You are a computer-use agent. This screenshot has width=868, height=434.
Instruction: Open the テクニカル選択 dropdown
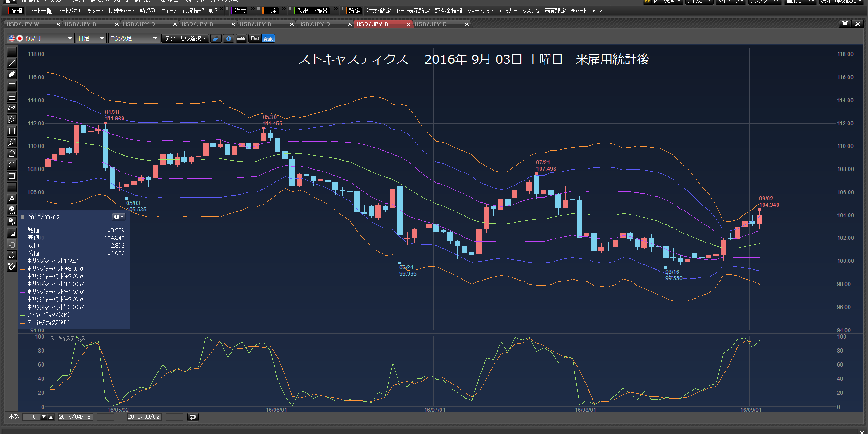click(185, 38)
